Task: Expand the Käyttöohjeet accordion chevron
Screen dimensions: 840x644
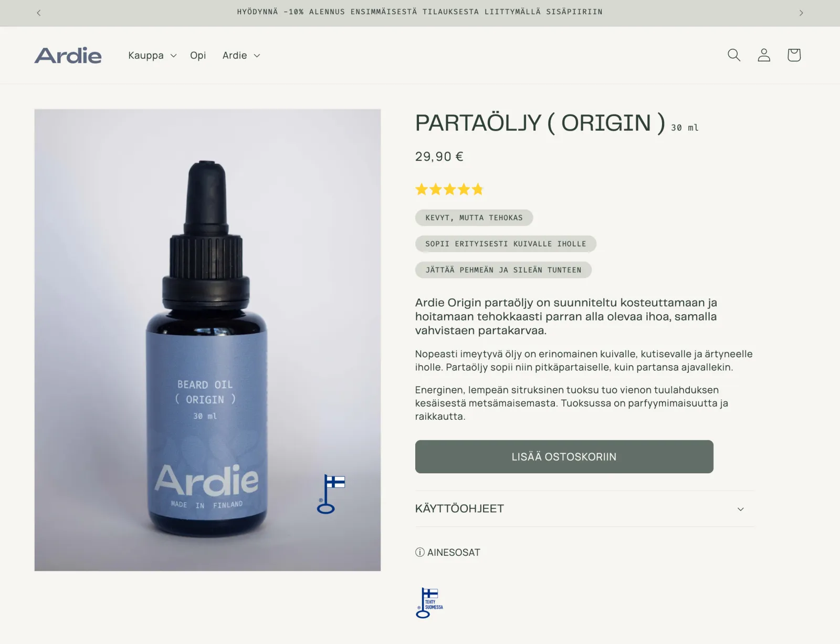Action: [x=741, y=509]
